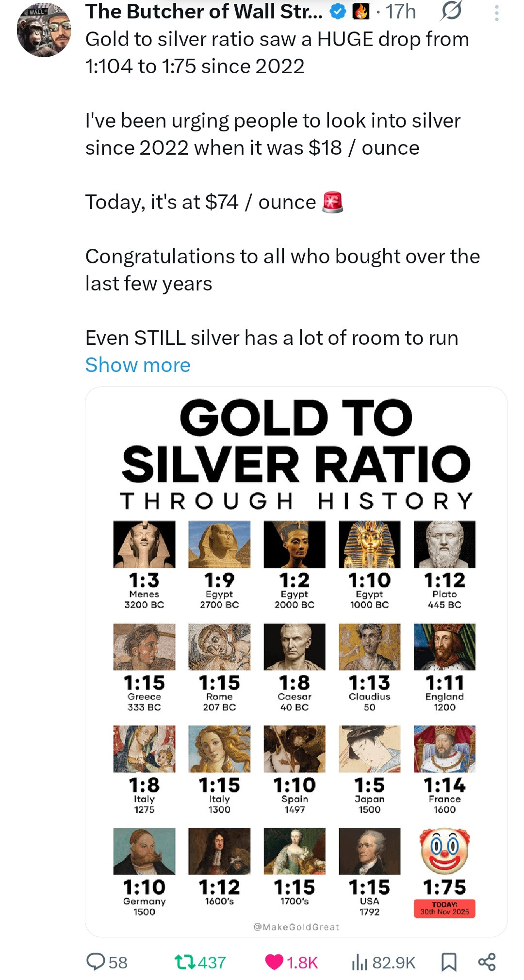Tap the Menes 3200 BC pharaoh picture
This screenshot has height=980, width=524.
tap(144, 545)
